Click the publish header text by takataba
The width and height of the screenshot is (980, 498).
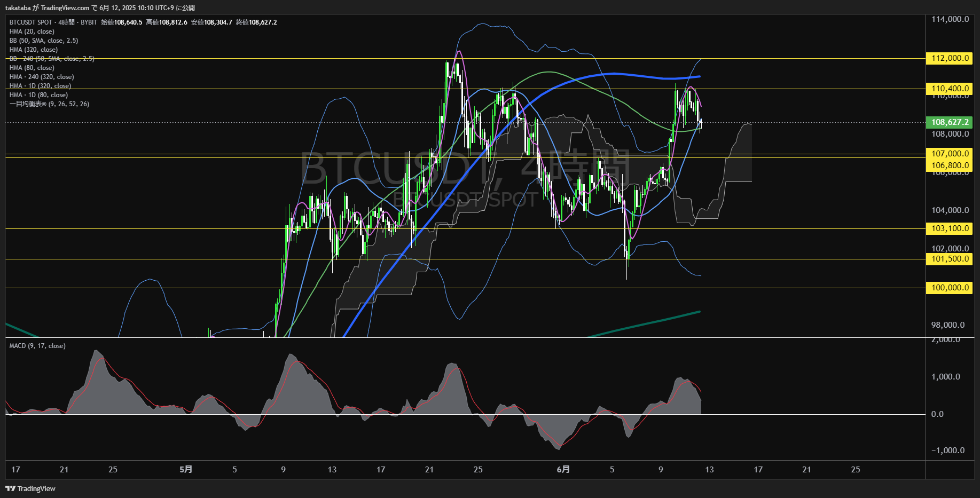coord(100,8)
